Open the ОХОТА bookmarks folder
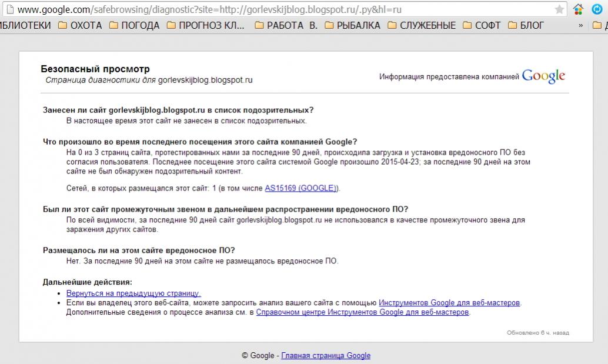Image resolution: width=608 pixels, height=364 pixels. (x=79, y=25)
